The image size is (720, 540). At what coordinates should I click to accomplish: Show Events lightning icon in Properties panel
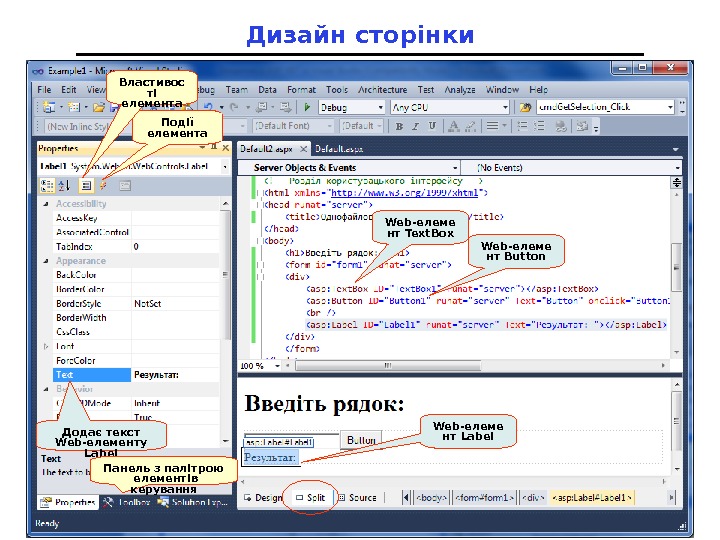pos(103,186)
